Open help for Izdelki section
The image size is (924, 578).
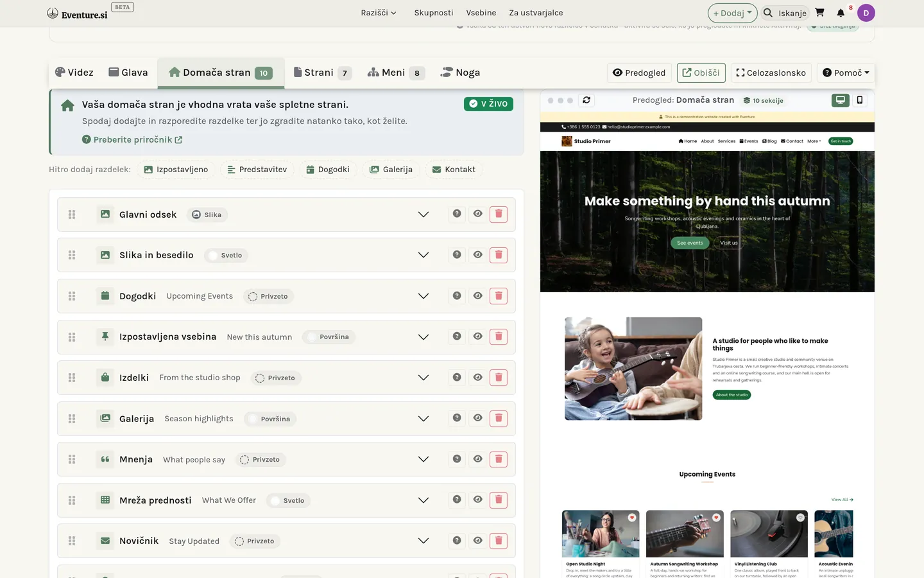pyautogui.click(x=457, y=377)
